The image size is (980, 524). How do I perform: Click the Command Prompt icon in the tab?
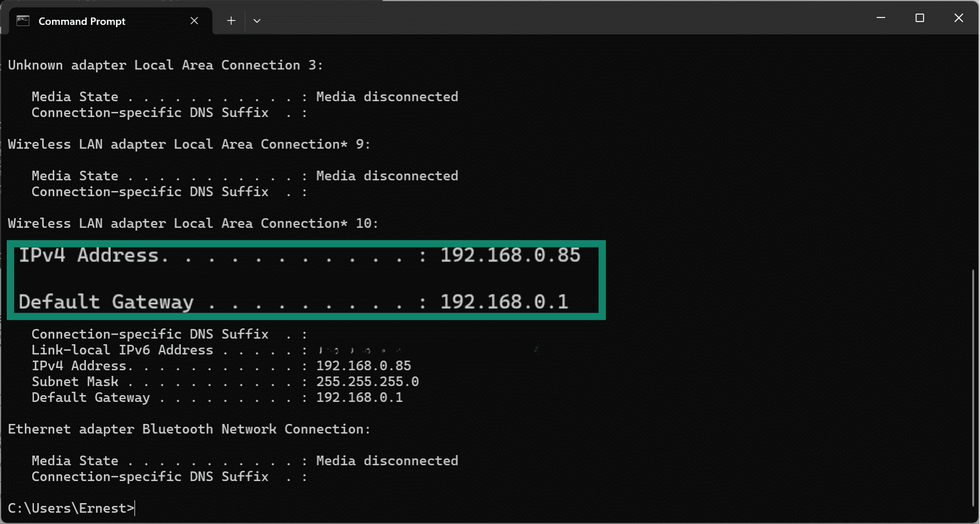click(23, 20)
